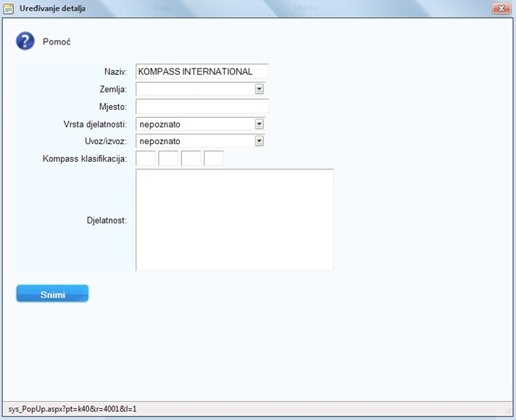
Task: Click the Kompass klasifikacija: label
Action: [85, 159]
